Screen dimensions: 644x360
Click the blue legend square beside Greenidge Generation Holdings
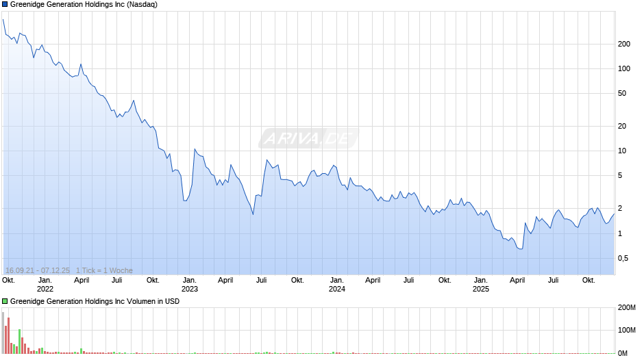[5, 5]
